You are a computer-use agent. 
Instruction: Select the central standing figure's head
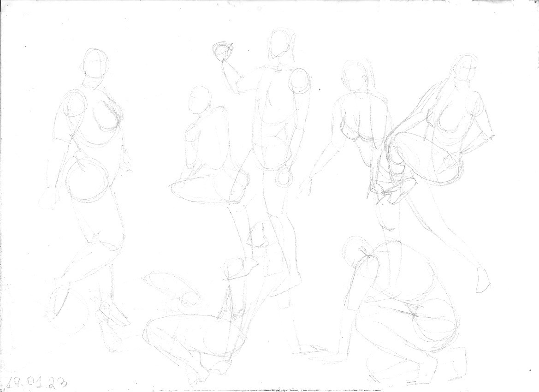click(279, 44)
